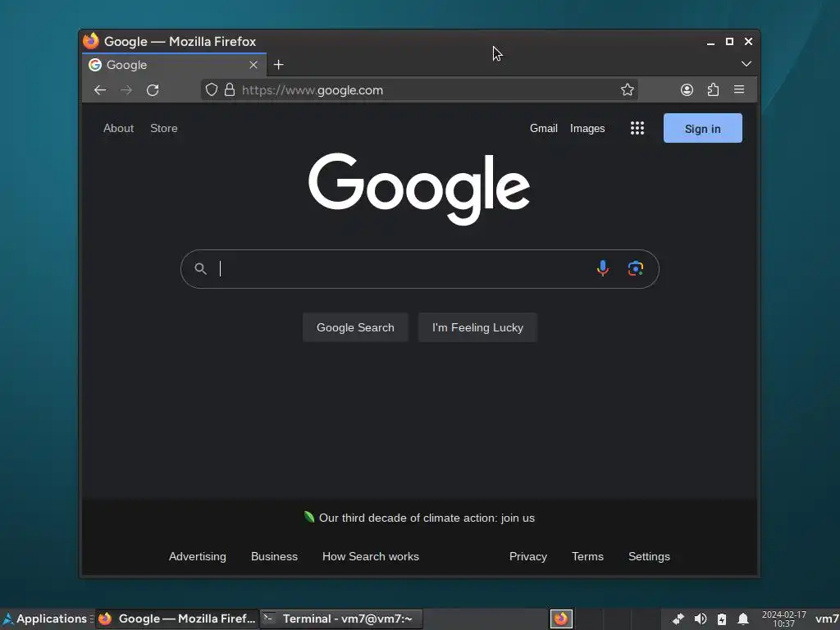Select the Google browser tab
The image size is (840, 630).
pyautogui.click(x=174, y=65)
